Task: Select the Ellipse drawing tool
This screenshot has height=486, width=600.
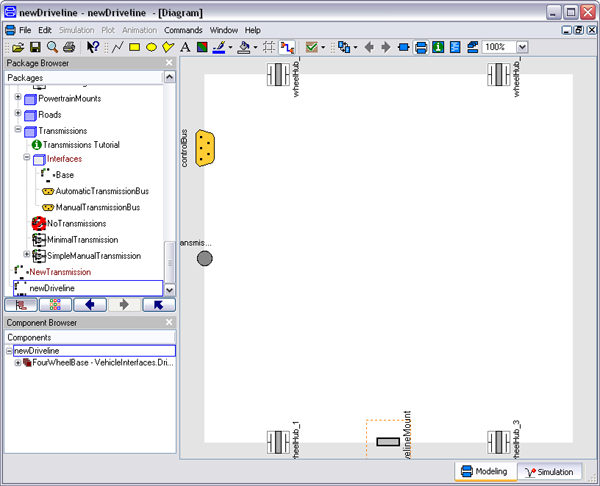Action: (x=151, y=47)
